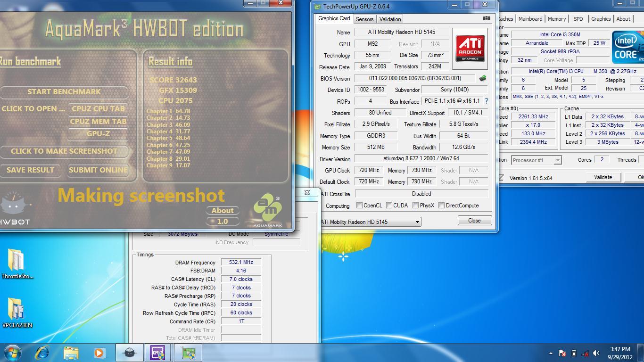Click the BIOS Version field in GPU-Z

[x=415, y=78]
